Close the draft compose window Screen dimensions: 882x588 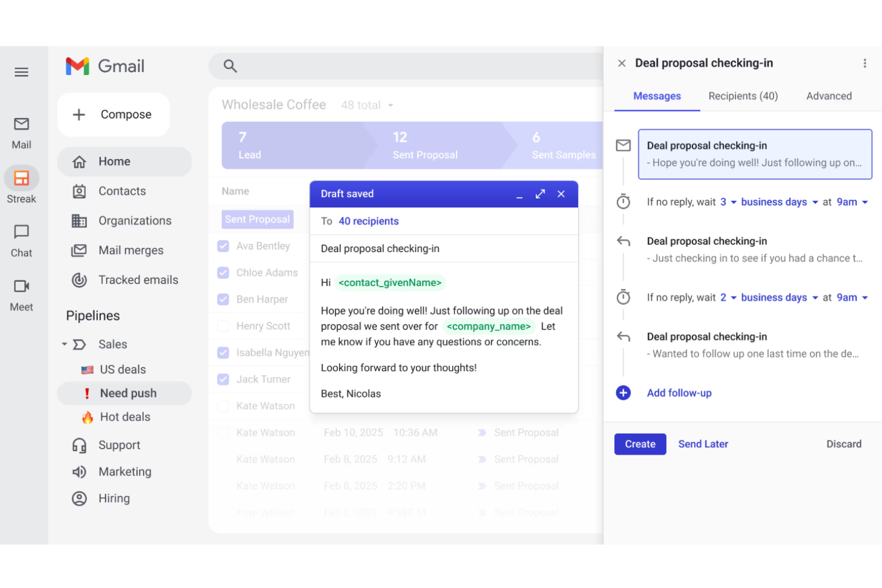[561, 194]
